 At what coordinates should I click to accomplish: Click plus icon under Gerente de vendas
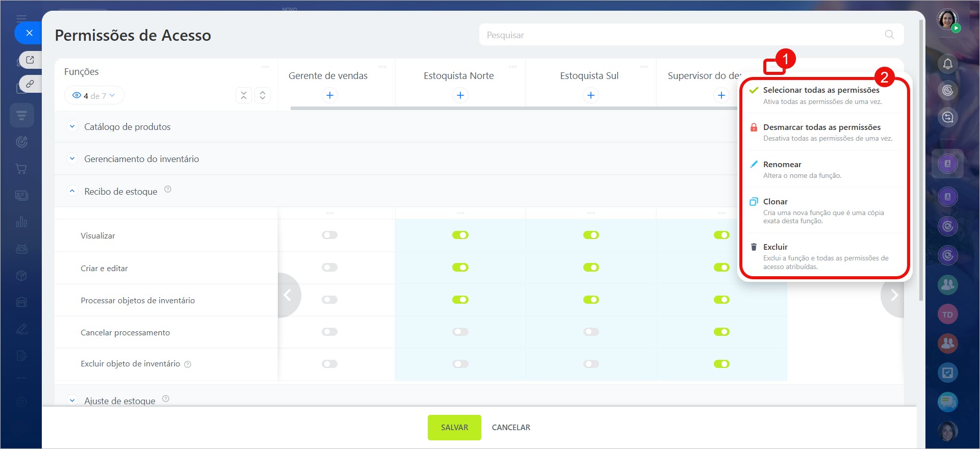coord(330,95)
